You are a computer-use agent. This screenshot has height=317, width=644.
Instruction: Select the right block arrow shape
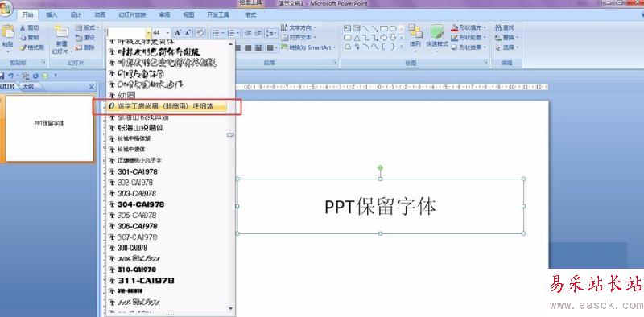pos(384,38)
